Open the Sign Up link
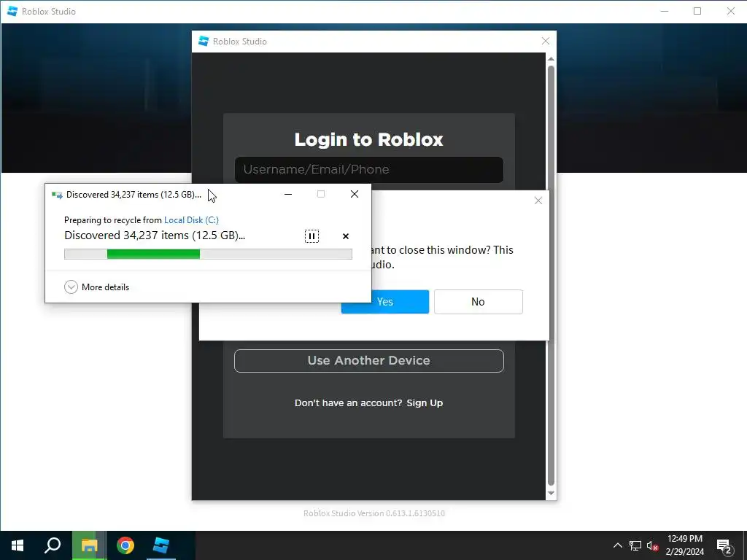 (x=425, y=402)
